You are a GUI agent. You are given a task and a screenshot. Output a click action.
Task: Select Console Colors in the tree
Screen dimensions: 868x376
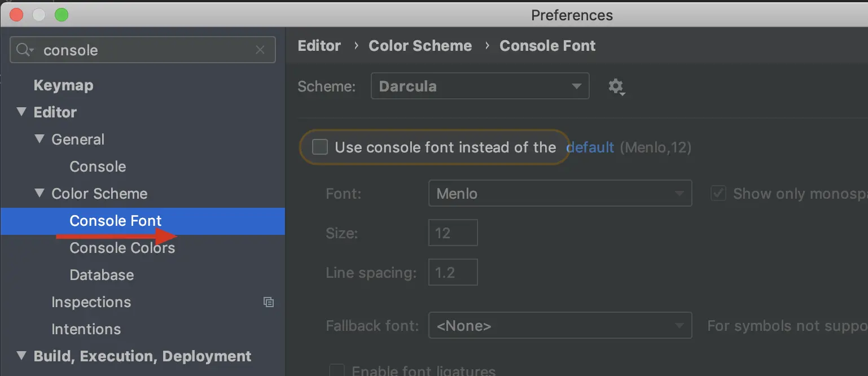[x=122, y=248]
